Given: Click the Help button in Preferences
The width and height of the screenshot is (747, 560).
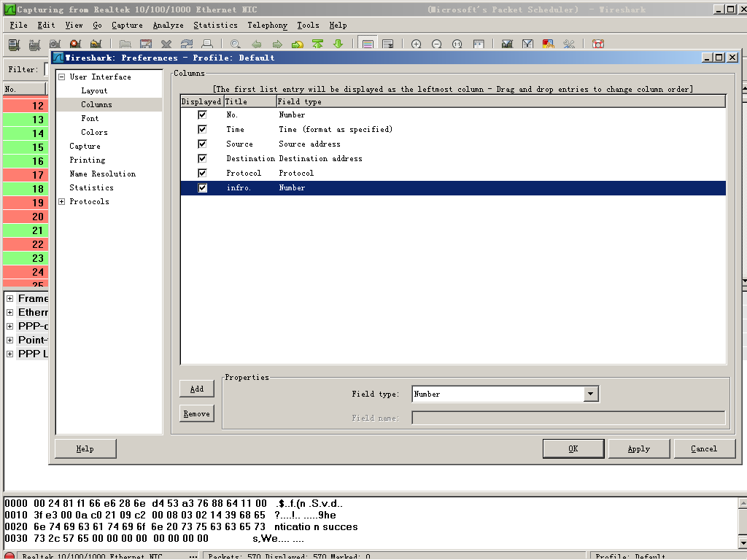Looking at the screenshot, I should (85, 448).
